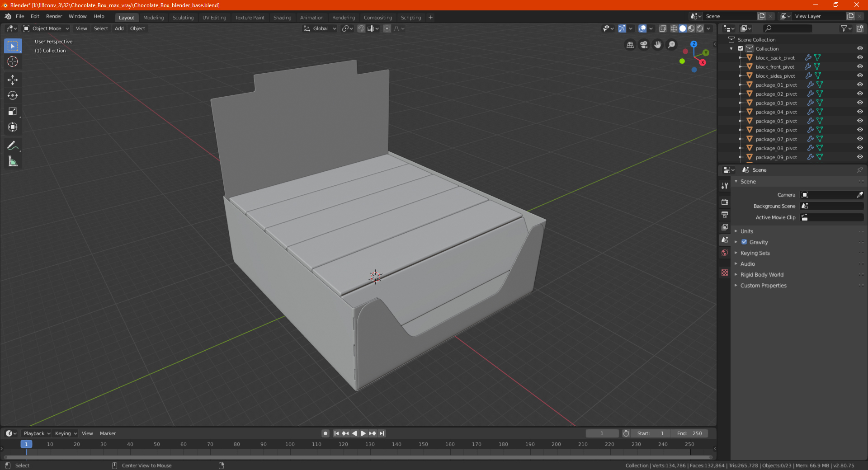This screenshot has height=470, width=868.
Task: Select the Annotate tool
Action: pyautogui.click(x=13, y=146)
